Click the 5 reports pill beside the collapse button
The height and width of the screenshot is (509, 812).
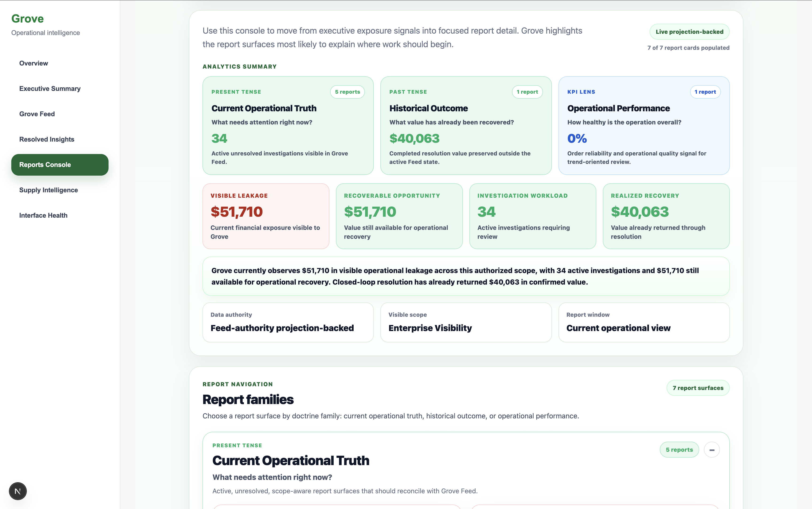click(679, 450)
